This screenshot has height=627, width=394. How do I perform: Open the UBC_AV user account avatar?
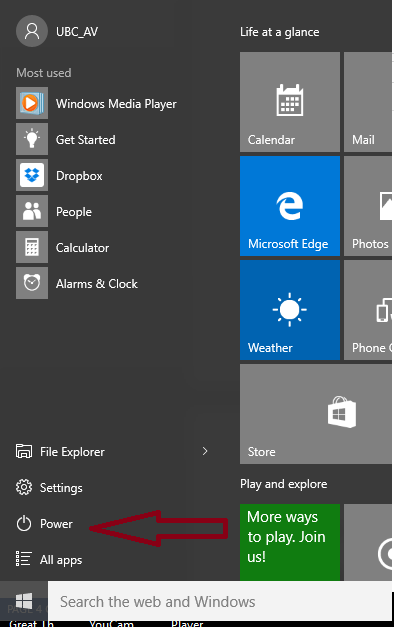(32, 31)
